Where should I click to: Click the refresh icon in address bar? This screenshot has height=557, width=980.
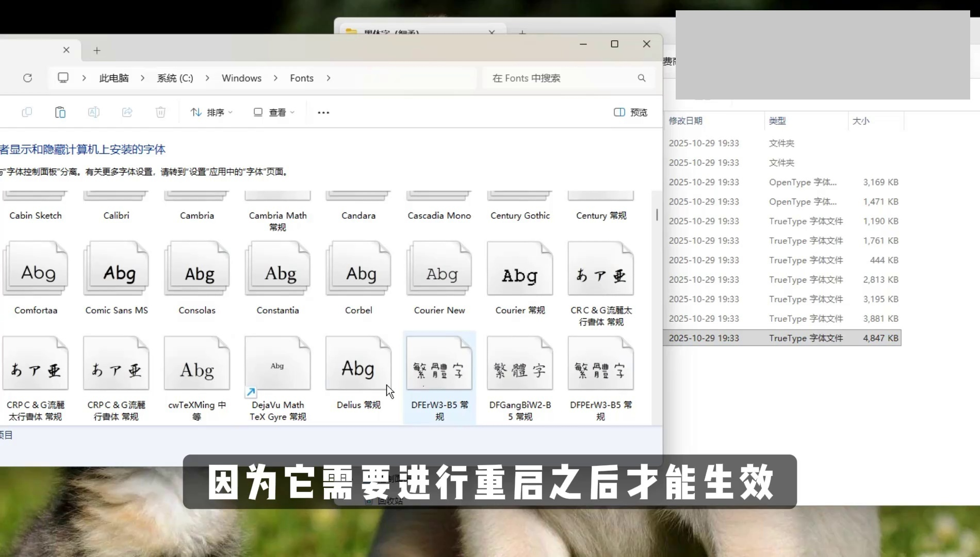coord(28,78)
